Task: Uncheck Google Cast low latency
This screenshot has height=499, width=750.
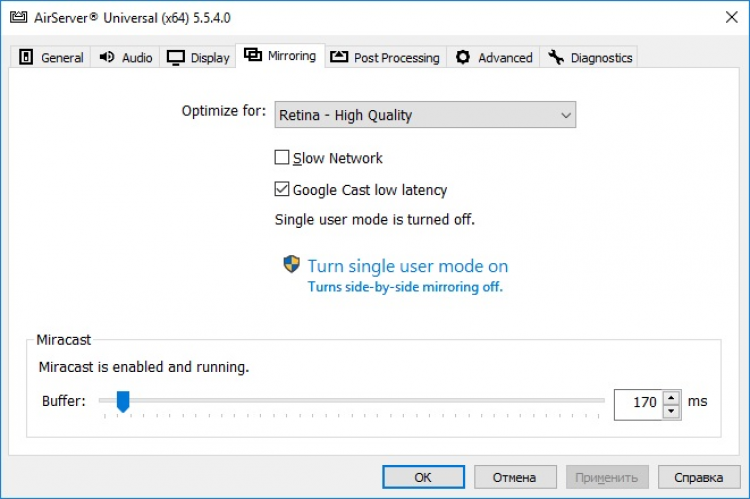Action: [282, 189]
